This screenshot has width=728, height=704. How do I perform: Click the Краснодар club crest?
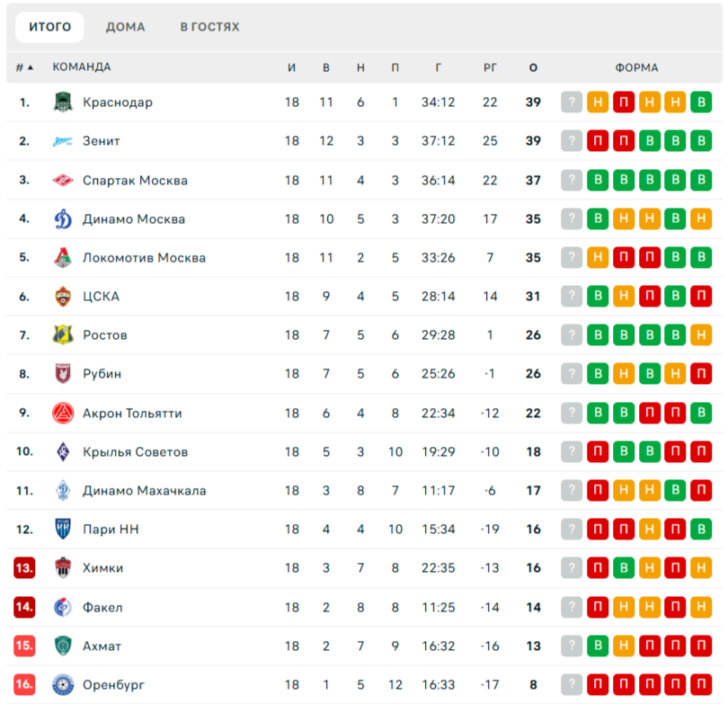click(63, 102)
